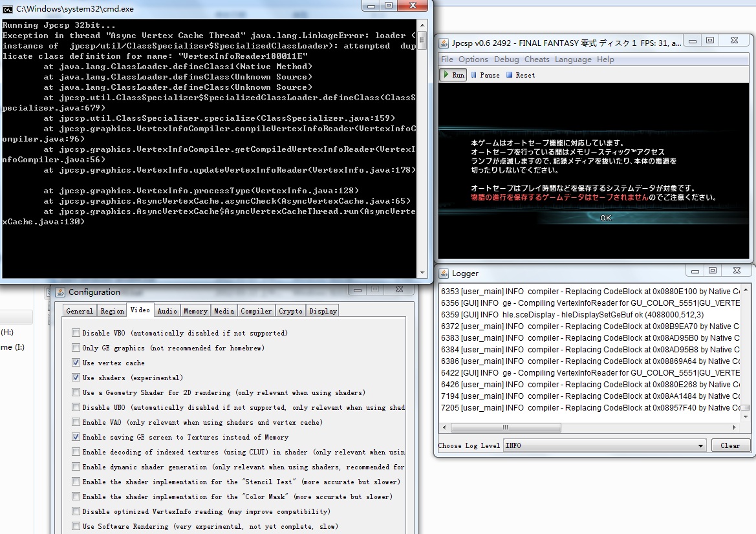This screenshot has width=756, height=534.
Task: Uncheck Use shaders (experimental)
Action: click(76, 378)
